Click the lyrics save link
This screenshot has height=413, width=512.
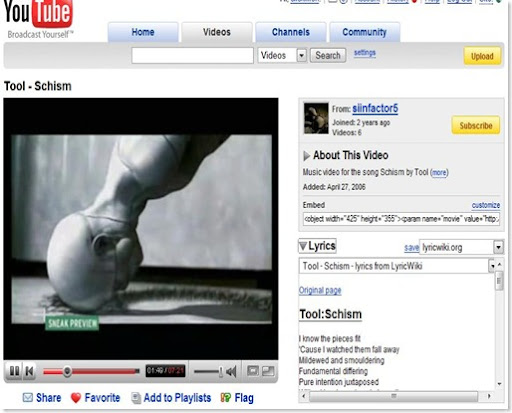coord(411,247)
